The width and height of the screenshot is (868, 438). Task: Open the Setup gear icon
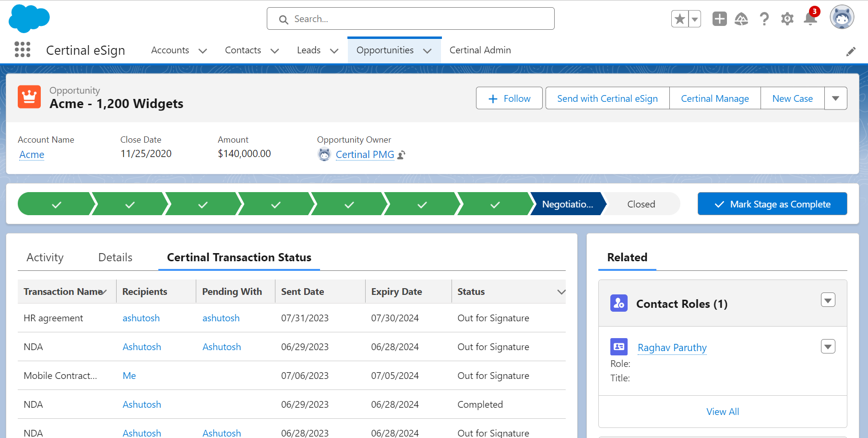click(x=787, y=19)
